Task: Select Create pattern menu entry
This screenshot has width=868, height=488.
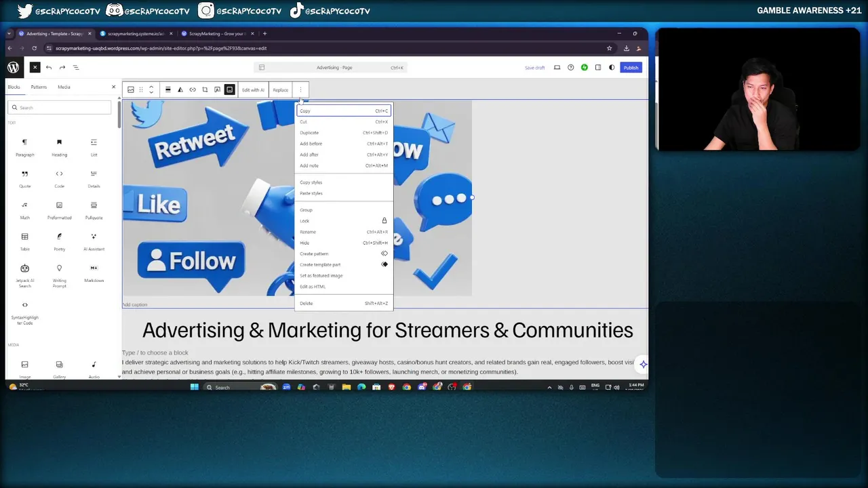Action: tap(344, 253)
